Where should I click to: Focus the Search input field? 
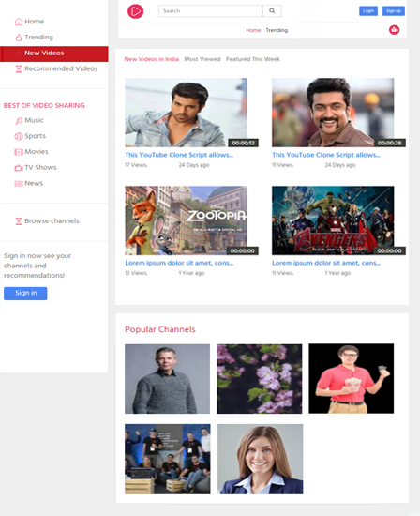(211, 11)
